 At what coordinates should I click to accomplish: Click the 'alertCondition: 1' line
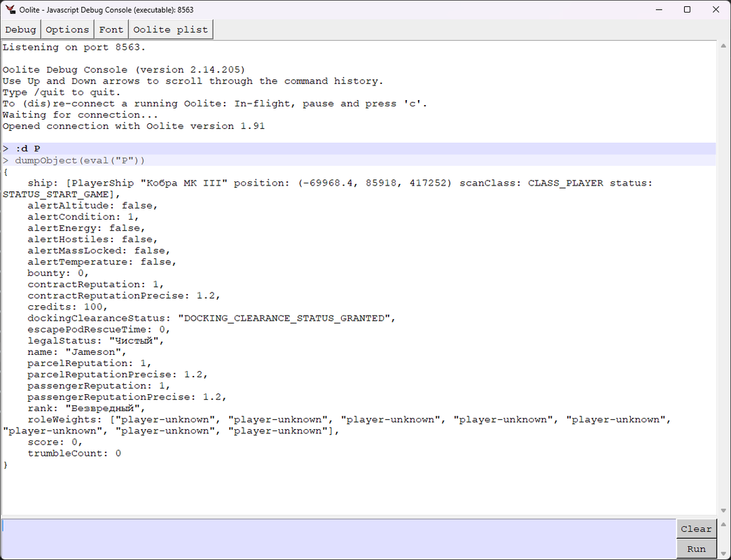[x=83, y=216]
